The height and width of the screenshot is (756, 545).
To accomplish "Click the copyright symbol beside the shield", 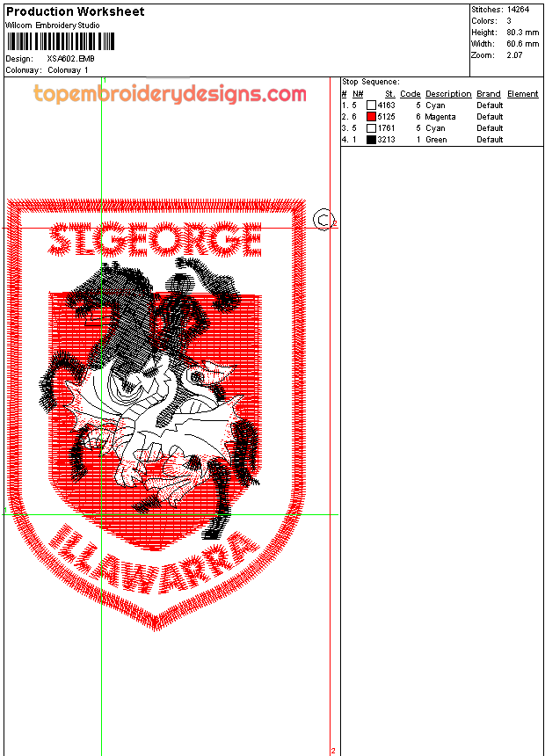I will [323, 220].
